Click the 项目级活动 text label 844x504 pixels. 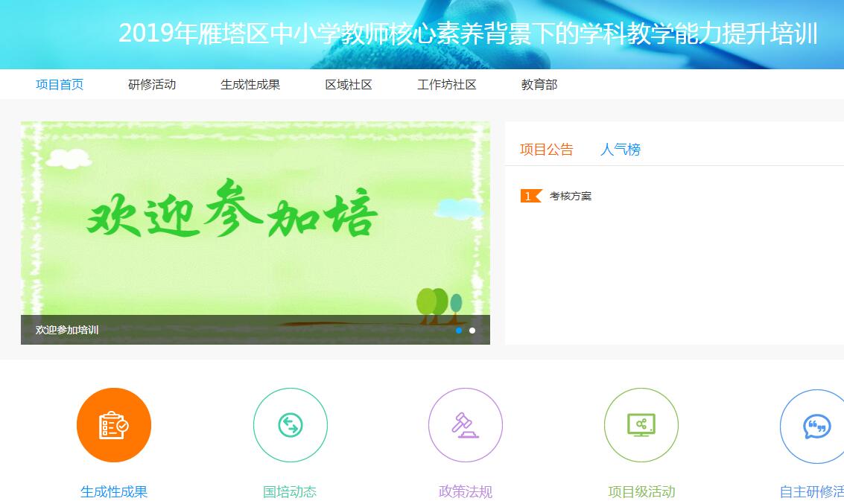641,491
